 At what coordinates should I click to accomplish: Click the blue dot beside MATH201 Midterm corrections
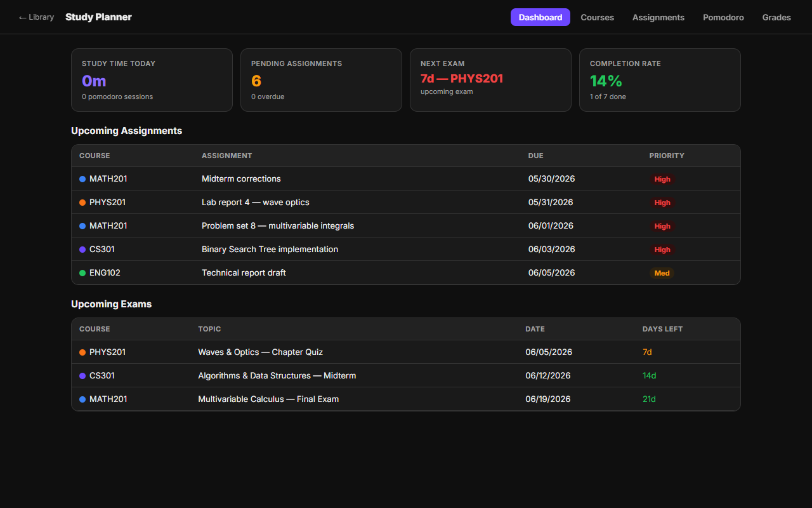(x=82, y=179)
